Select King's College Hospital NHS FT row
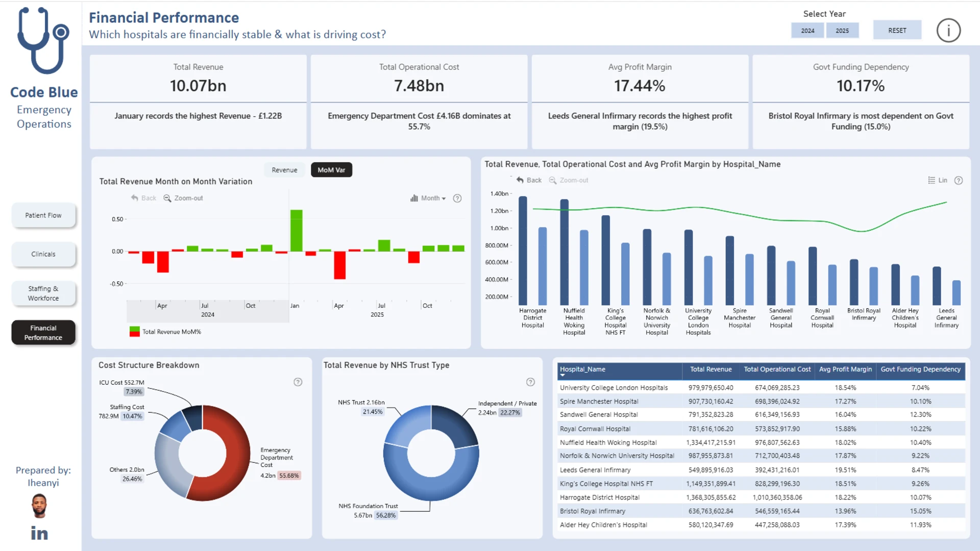 (761, 484)
